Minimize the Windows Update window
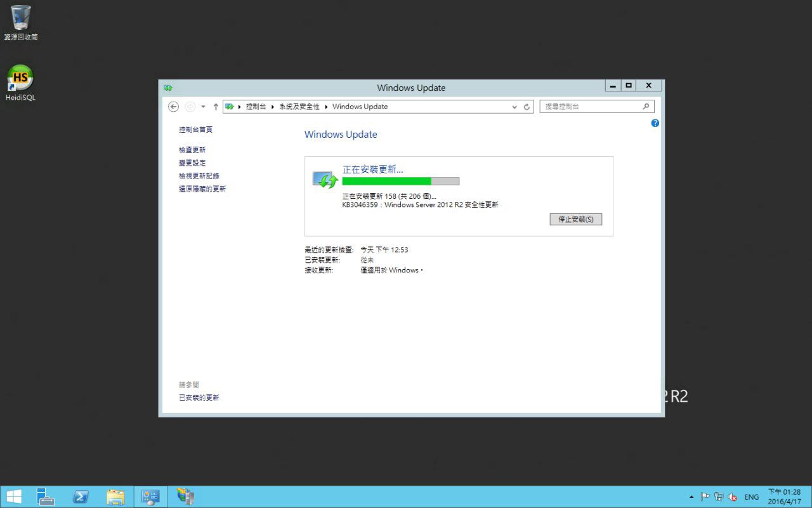 coord(613,86)
